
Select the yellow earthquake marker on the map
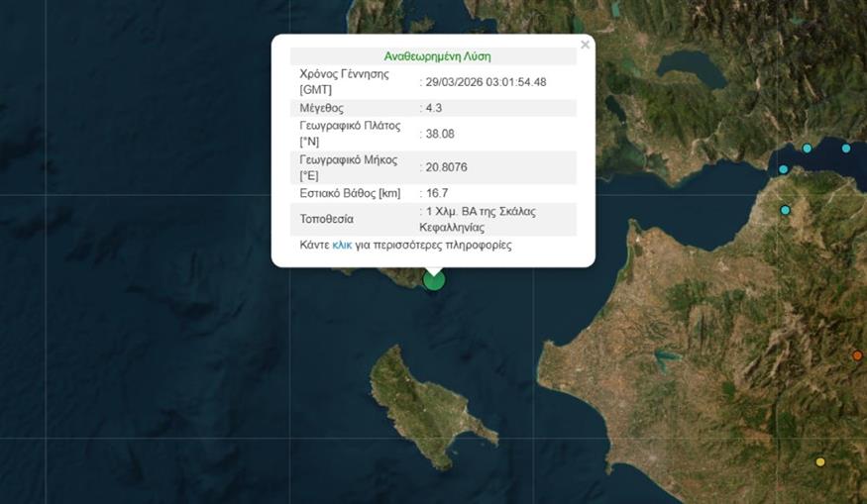pos(819,461)
